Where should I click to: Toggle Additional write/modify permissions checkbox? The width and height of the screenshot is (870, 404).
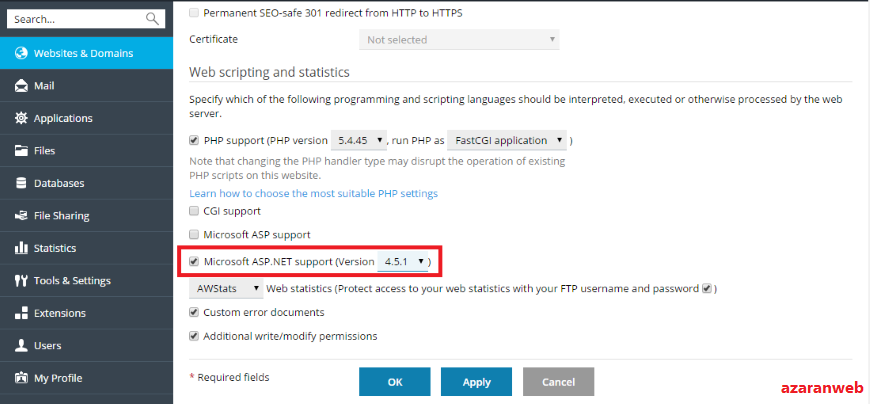[x=194, y=336]
